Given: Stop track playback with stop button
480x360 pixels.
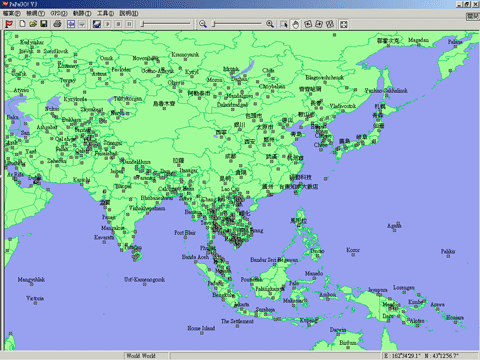Looking at the screenshot, I should [x=118, y=24].
